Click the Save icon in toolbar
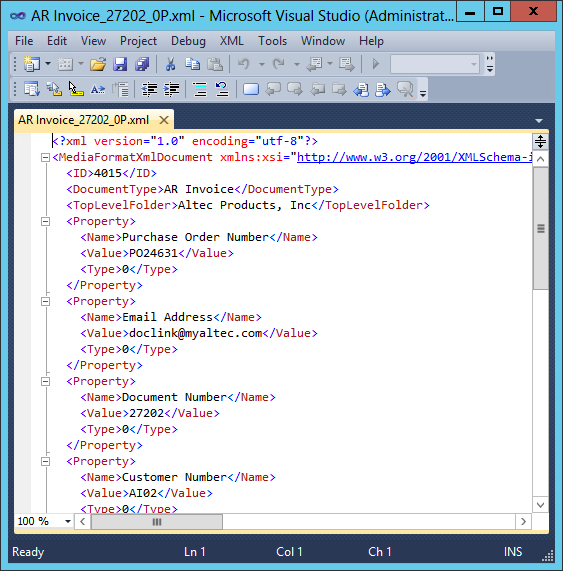Viewport: 563px width, 571px height. tap(120, 64)
